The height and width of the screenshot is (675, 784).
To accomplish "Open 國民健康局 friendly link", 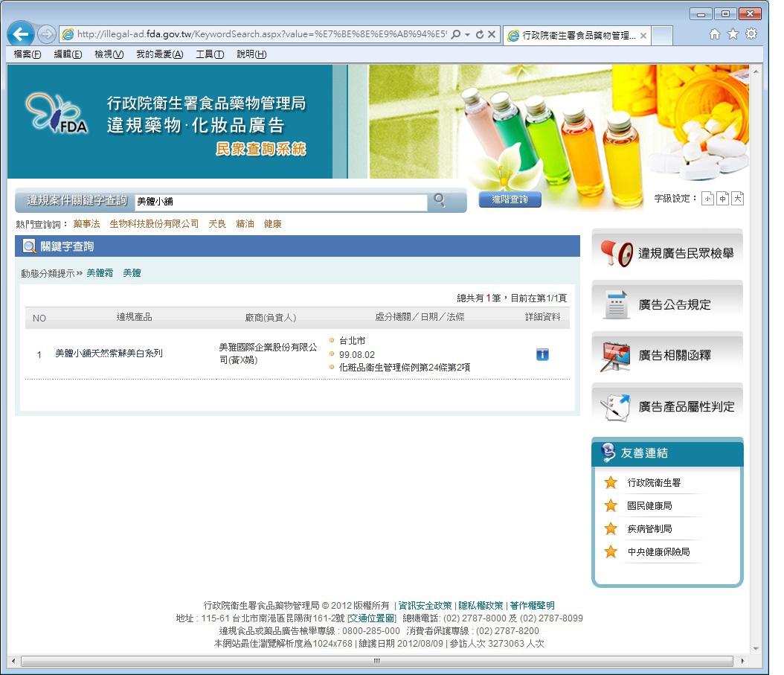I will pyautogui.click(x=649, y=506).
